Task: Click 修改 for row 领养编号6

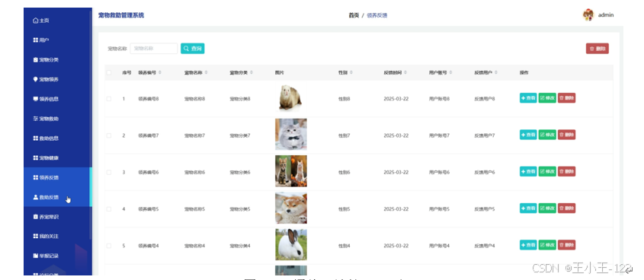Action: click(547, 171)
